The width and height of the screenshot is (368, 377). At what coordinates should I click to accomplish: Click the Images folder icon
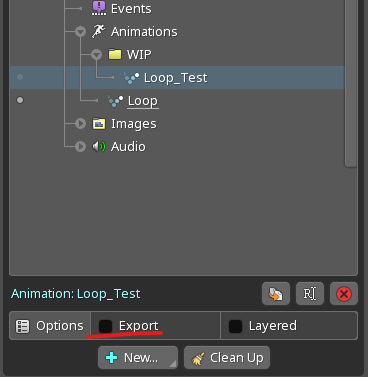[x=99, y=124]
